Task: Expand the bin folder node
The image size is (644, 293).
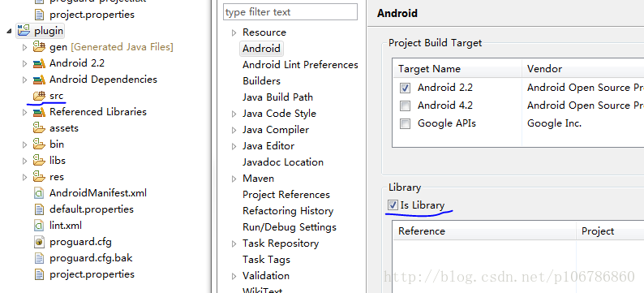Action: point(24,144)
